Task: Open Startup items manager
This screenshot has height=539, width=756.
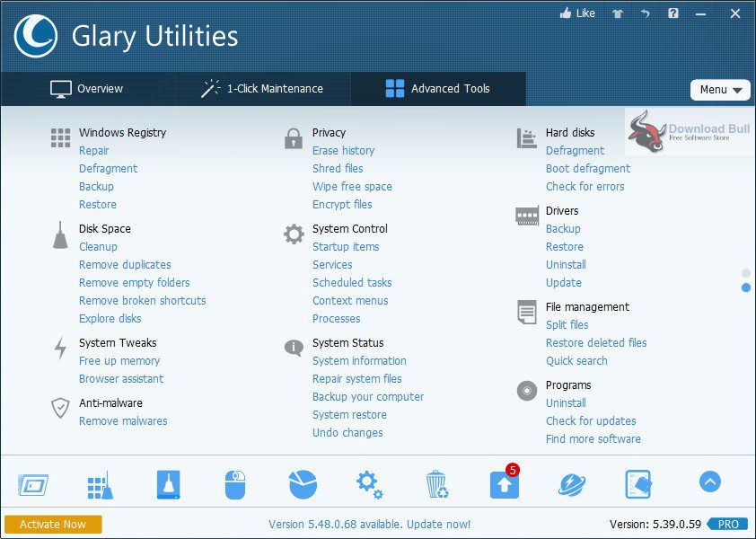Action: (346, 246)
